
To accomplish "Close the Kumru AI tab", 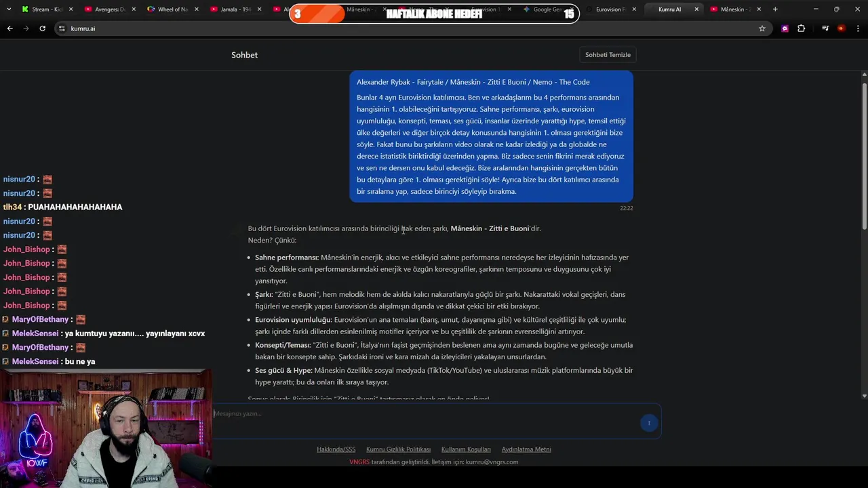I will click(x=696, y=9).
